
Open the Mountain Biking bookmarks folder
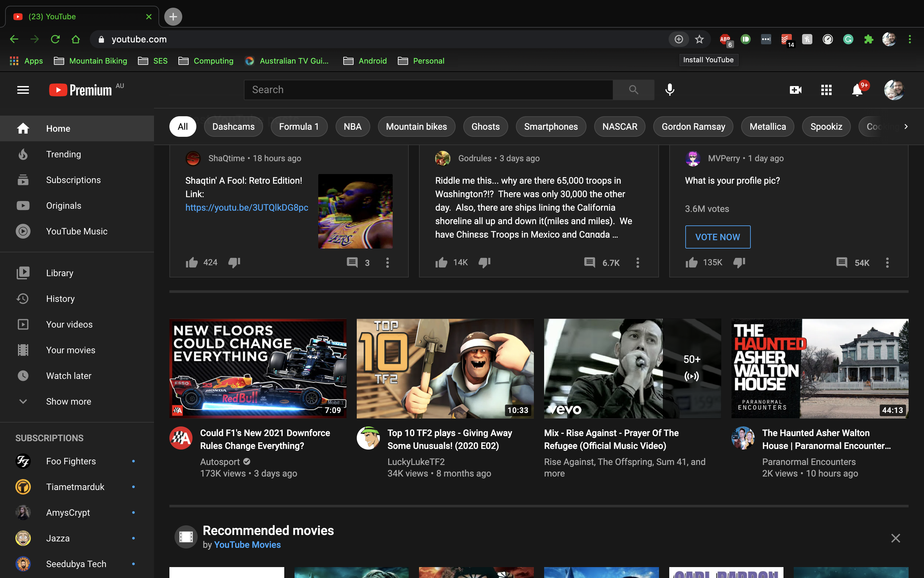click(90, 61)
